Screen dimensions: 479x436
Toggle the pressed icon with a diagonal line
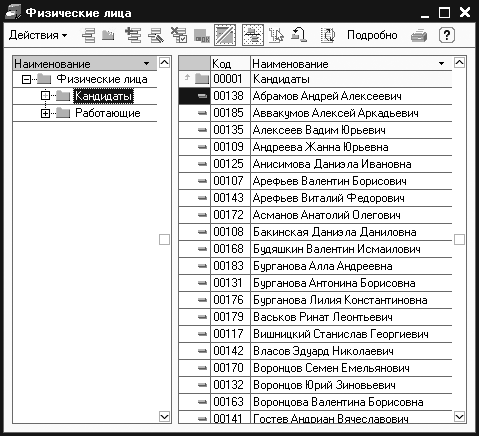tap(225, 35)
